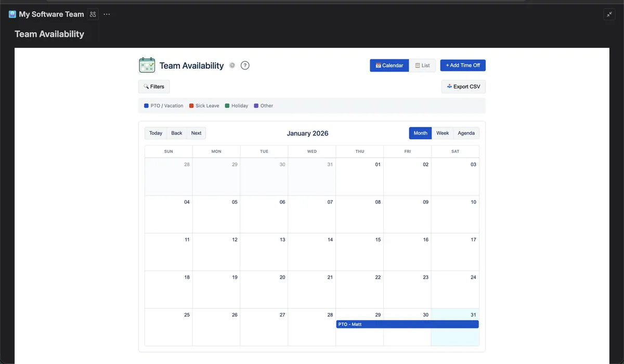The width and height of the screenshot is (624, 364).
Task: Jump to Today in the calendar
Action: 156,133
